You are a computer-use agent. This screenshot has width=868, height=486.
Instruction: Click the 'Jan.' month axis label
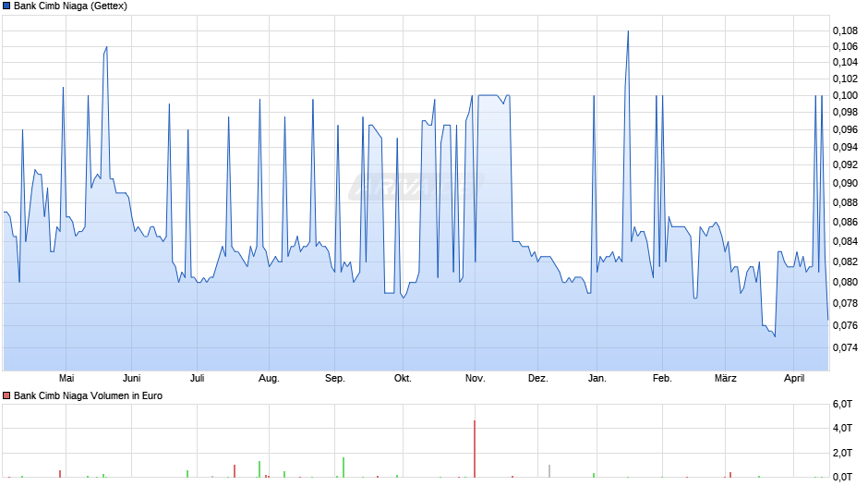pyautogui.click(x=597, y=378)
